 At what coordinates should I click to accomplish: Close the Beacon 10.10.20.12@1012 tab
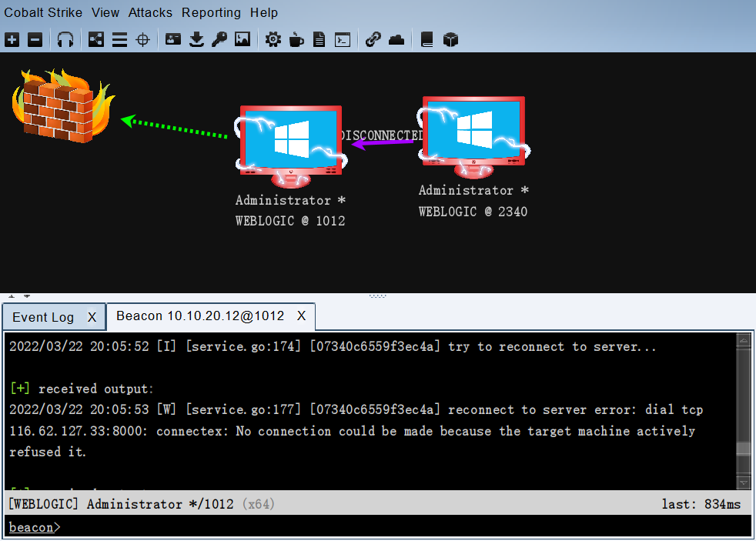coord(301,316)
